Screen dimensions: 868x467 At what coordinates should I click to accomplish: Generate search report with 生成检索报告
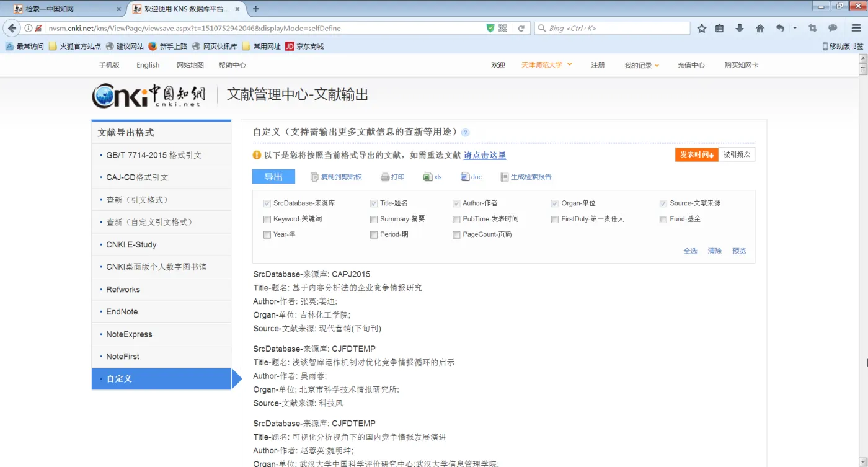[x=526, y=177]
